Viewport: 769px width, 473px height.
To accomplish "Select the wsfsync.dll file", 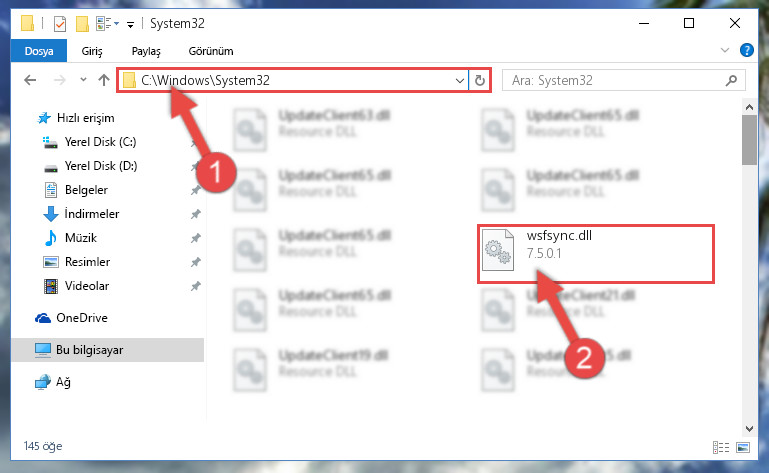I will pyautogui.click(x=596, y=254).
